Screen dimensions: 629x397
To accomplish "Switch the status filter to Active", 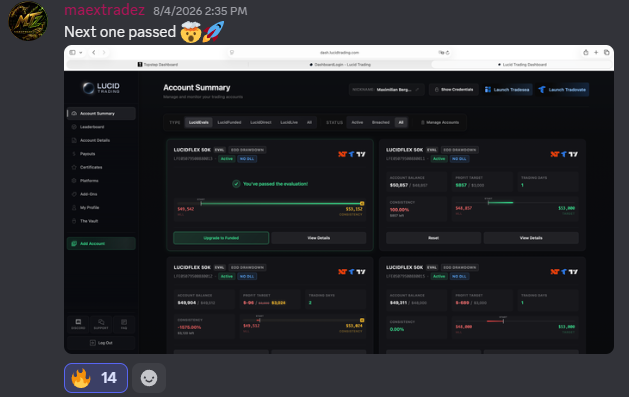I will [x=357, y=122].
